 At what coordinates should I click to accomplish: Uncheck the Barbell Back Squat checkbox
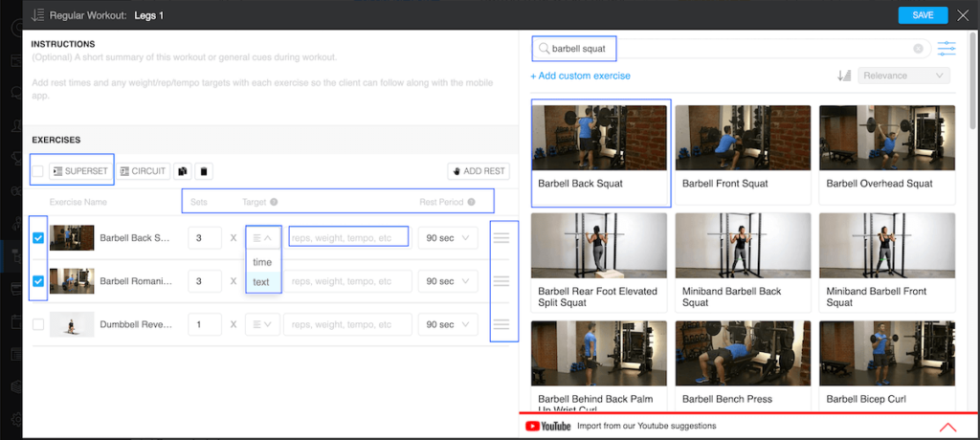(37, 238)
